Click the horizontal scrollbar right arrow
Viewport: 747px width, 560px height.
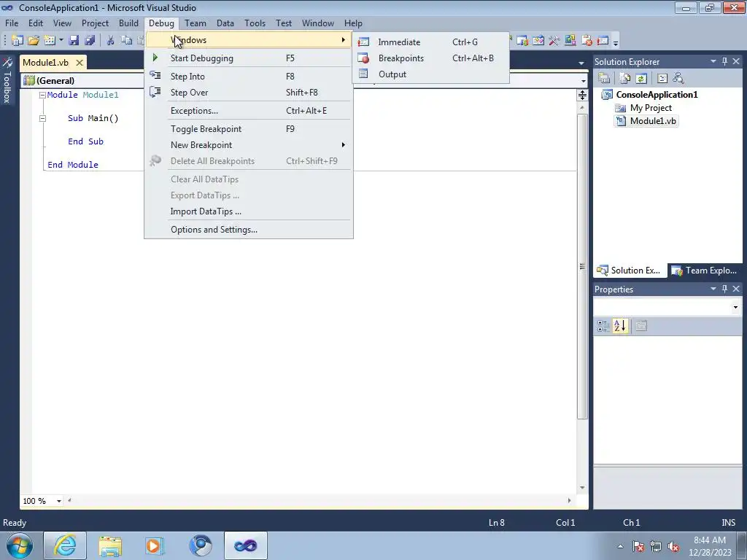click(x=569, y=500)
